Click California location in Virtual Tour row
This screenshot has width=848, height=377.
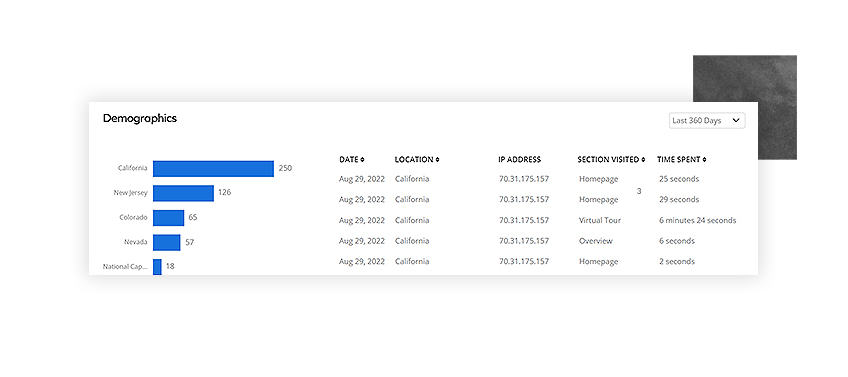(x=412, y=221)
